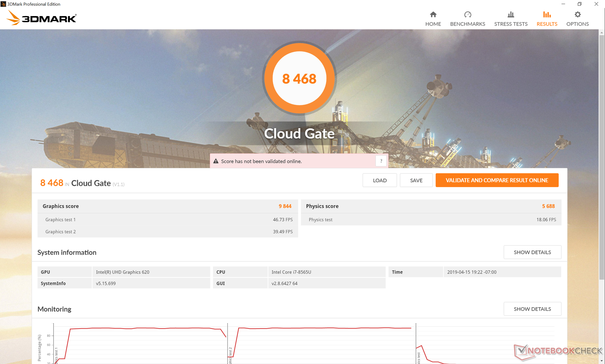Click the Graphics score header label
Viewport: 605px width, 364px height.
point(60,206)
